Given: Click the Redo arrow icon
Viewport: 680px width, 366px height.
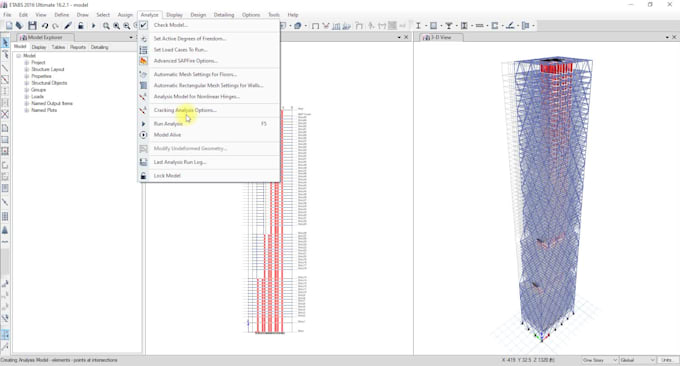Looking at the screenshot, I should [56, 26].
